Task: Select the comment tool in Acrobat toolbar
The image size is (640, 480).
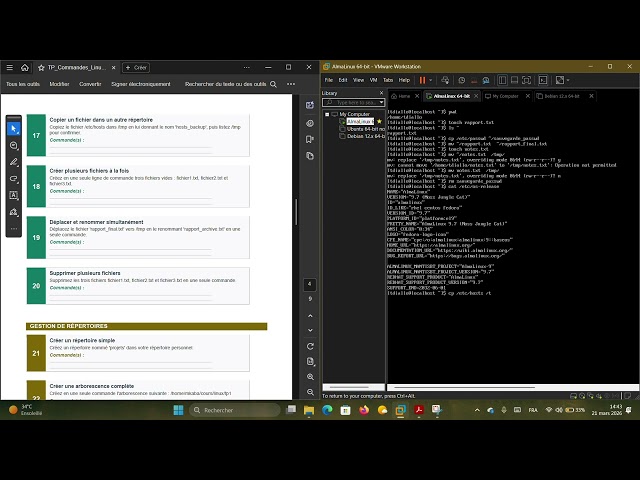Action: [13, 146]
